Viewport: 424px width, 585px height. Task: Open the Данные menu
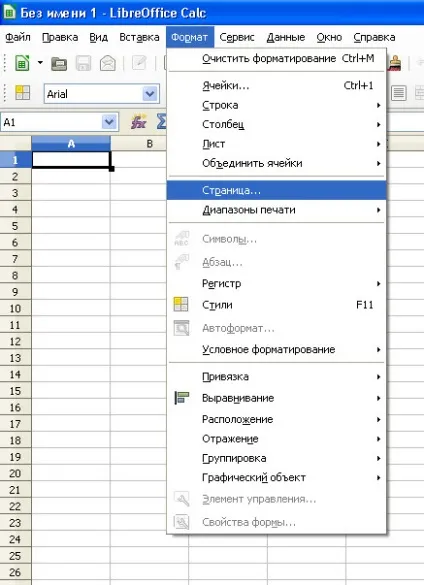click(286, 37)
